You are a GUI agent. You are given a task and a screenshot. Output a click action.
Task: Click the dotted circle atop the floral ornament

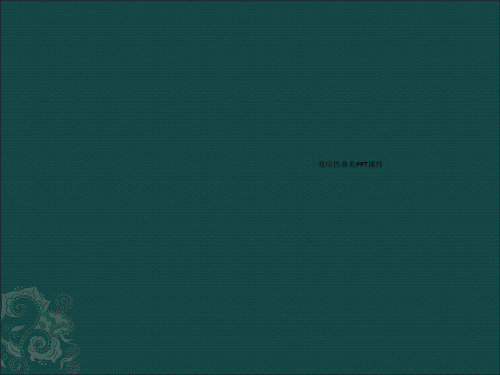pyautogui.click(x=64, y=302)
